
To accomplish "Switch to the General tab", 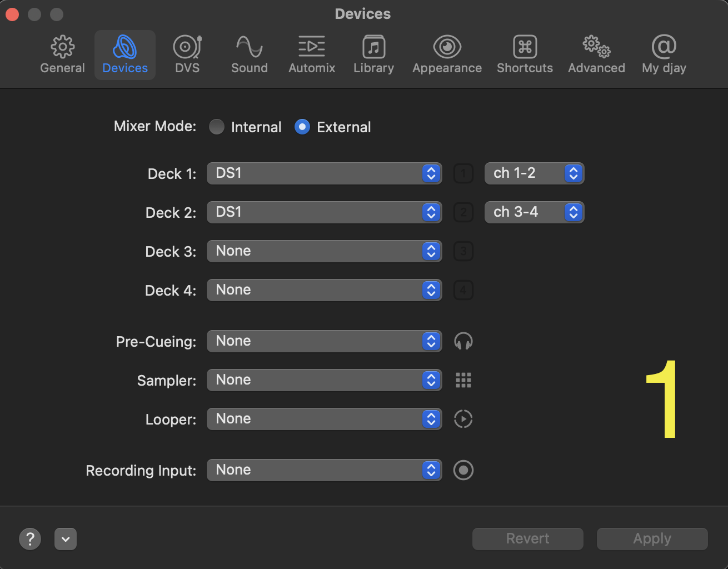I will [62, 54].
